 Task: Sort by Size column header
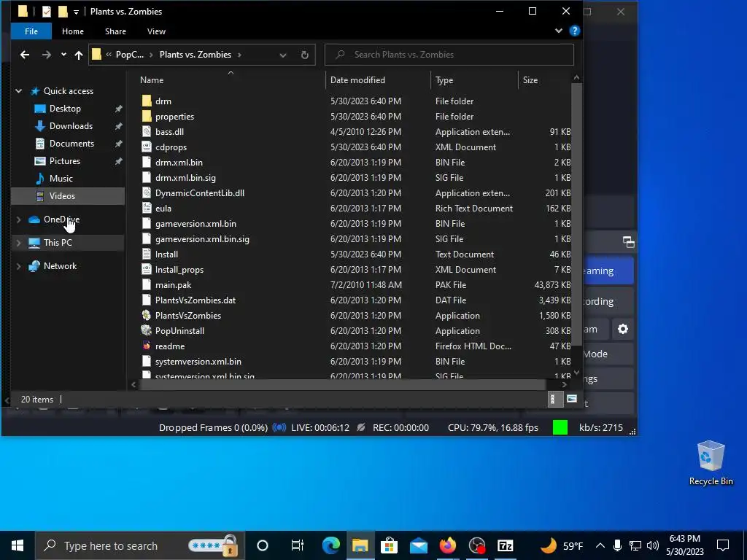pos(544,80)
